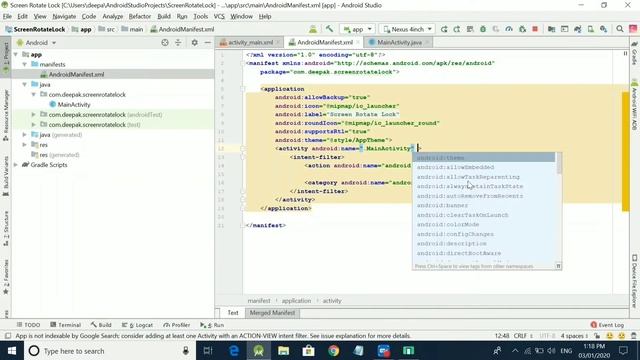Expand the java (generated) folder
640x360 pixels.
point(25,135)
